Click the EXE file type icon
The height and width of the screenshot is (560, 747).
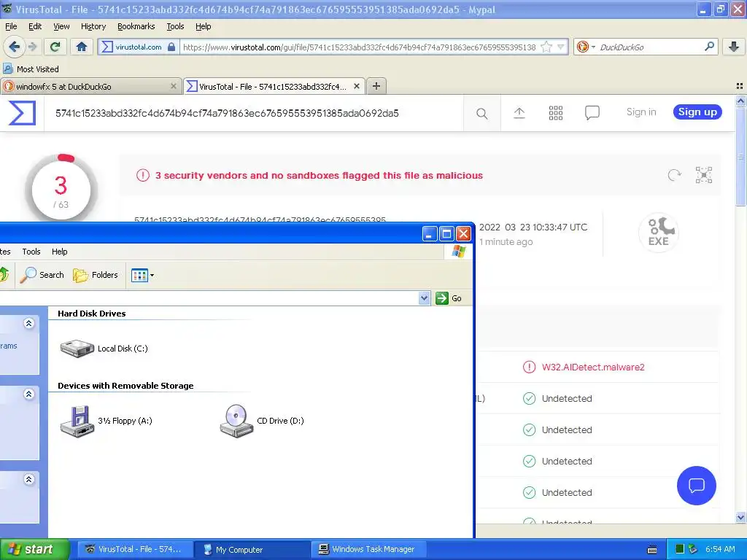[x=659, y=233]
